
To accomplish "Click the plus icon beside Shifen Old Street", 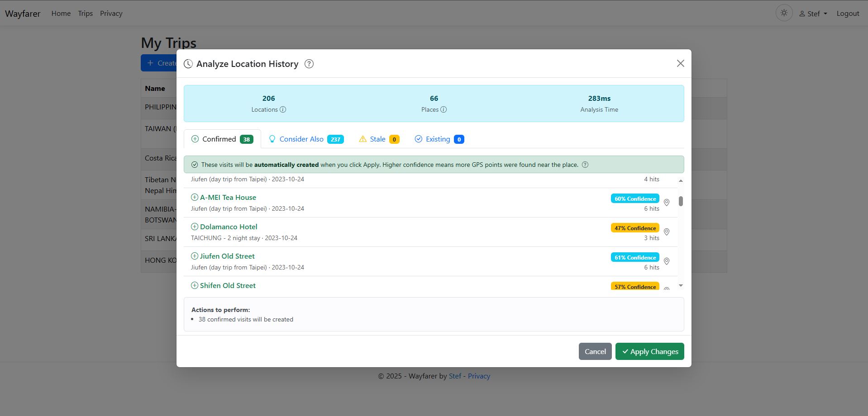I will tap(195, 285).
